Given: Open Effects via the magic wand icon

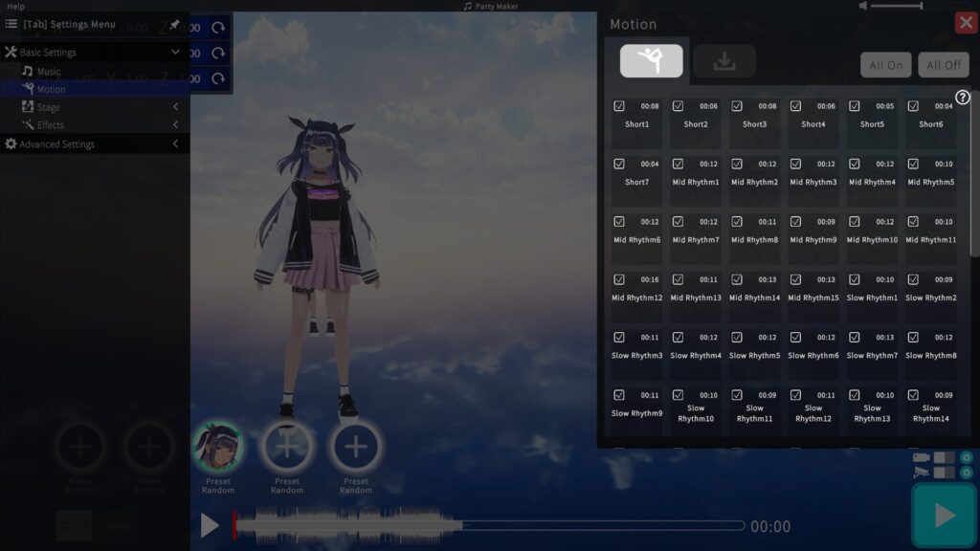Looking at the screenshot, I should [28, 124].
